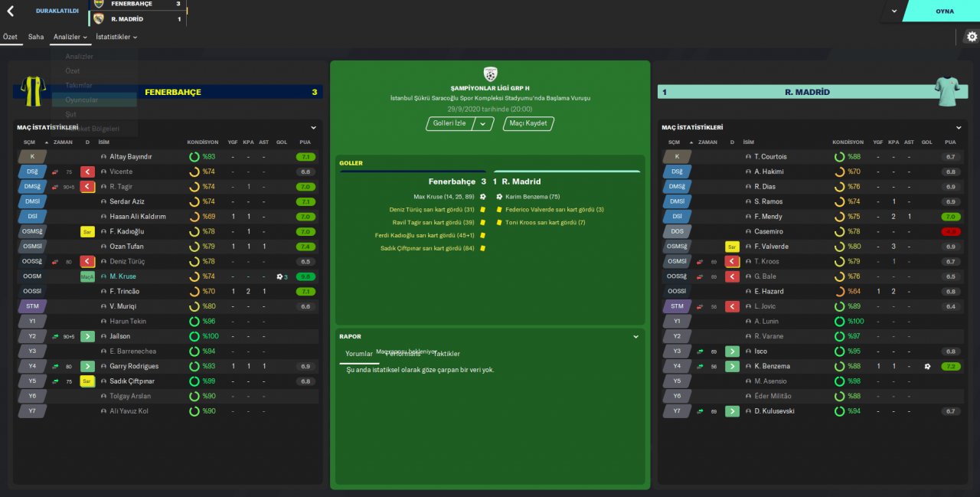Click Jailson's green substituted-on arrow
The image size is (980, 497).
click(87, 336)
